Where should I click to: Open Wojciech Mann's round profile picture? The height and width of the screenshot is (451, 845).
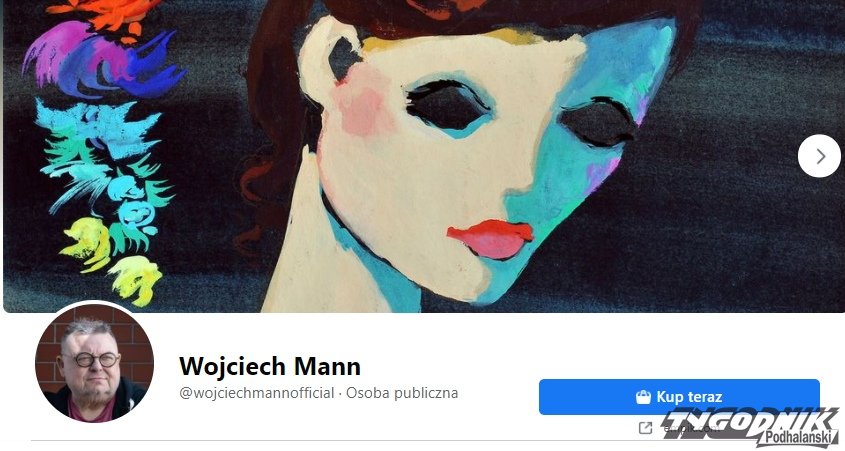[94, 363]
